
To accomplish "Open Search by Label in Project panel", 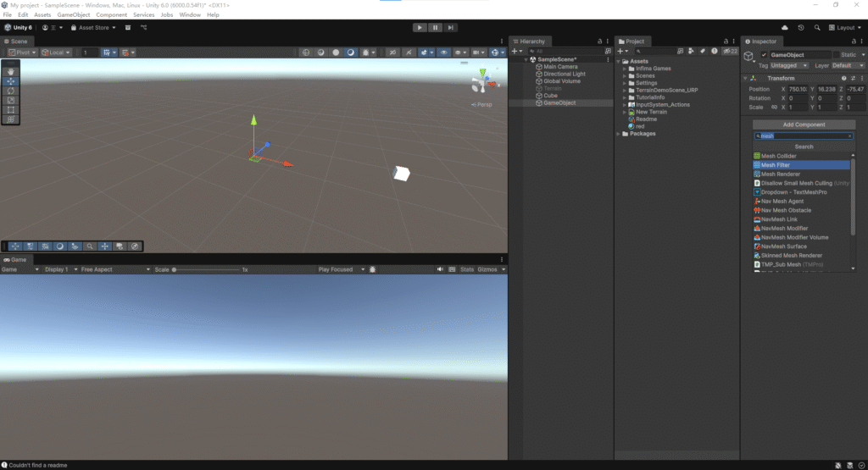I will coord(703,51).
